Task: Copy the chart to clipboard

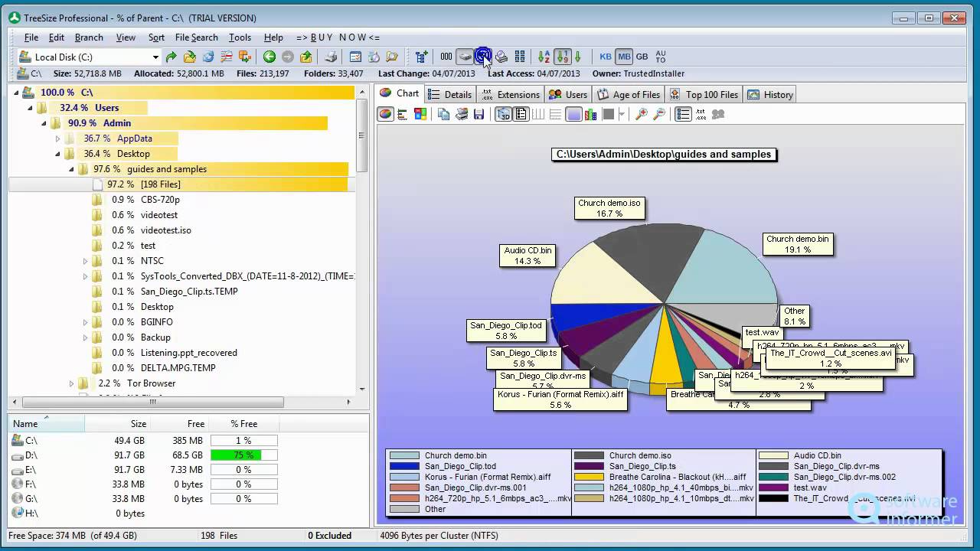Action: [444, 113]
